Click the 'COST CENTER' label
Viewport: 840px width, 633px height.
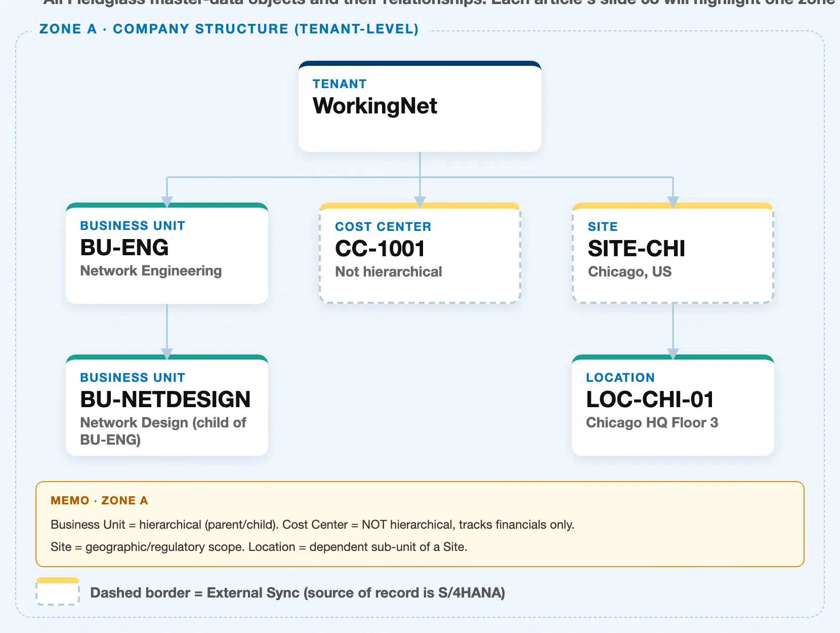[383, 227]
